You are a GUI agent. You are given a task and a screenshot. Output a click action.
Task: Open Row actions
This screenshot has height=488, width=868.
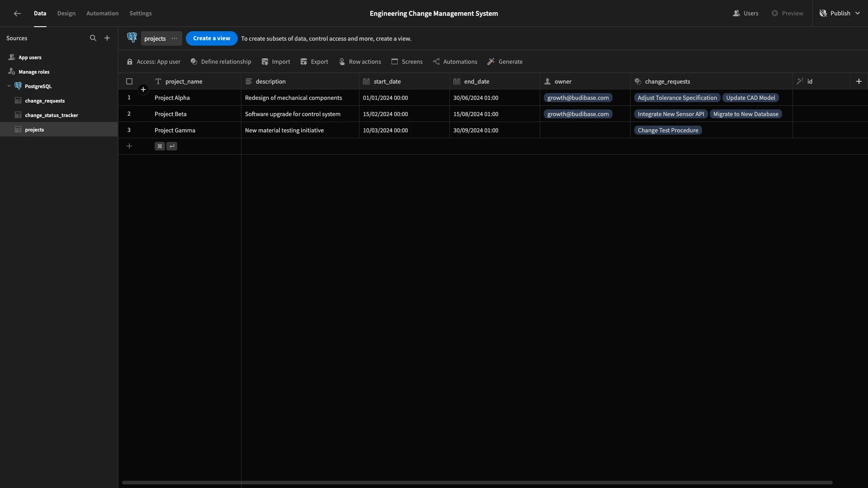click(x=360, y=62)
